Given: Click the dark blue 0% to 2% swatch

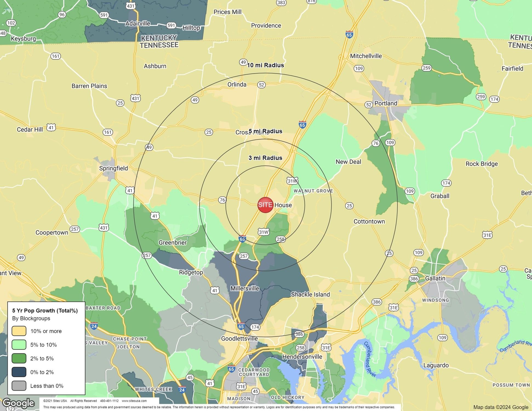Looking at the screenshot, I should 19,372.
